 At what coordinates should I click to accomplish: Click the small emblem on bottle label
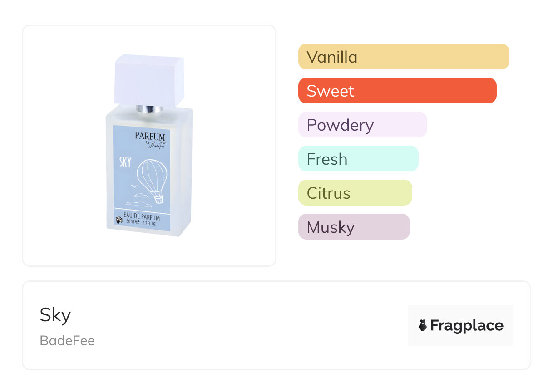click(118, 221)
